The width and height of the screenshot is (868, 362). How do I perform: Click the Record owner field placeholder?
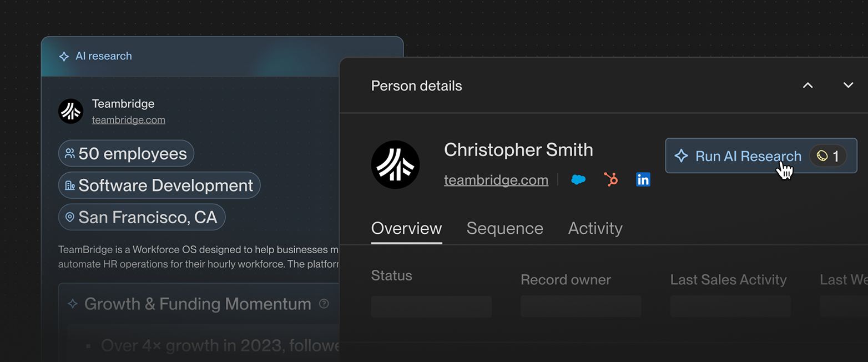581,306
